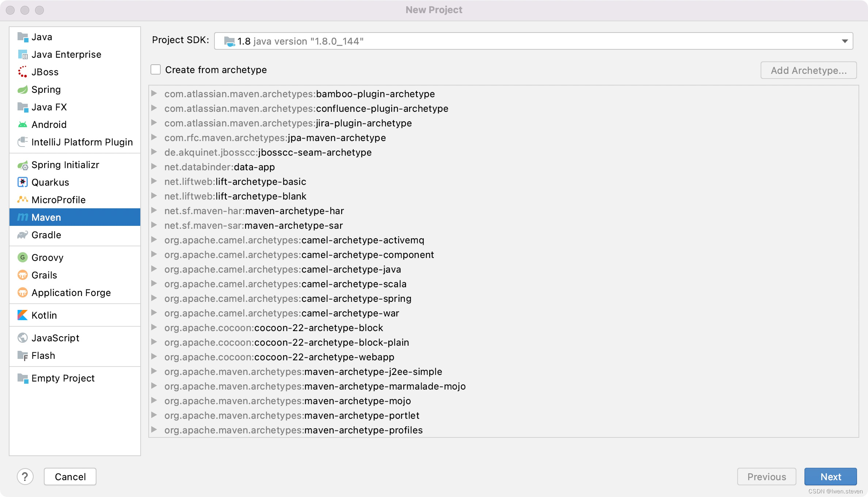Select maven-archetype-mojo row text
Screen dimensions: 868x497
pyautogui.click(x=288, y=401)
